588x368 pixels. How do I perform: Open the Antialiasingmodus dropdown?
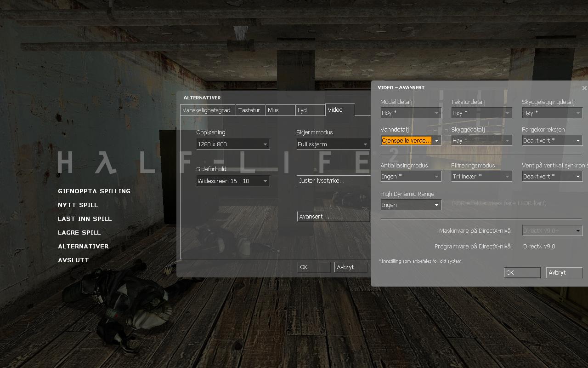411,176
